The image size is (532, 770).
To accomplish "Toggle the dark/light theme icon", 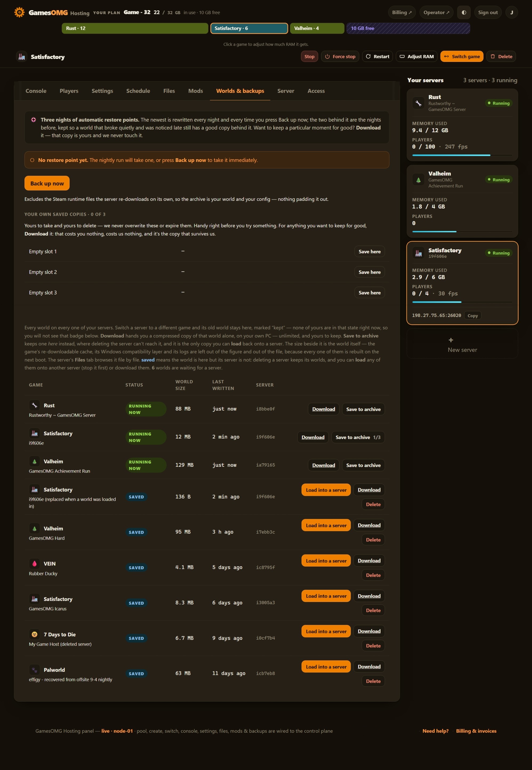I will [464, 12].
